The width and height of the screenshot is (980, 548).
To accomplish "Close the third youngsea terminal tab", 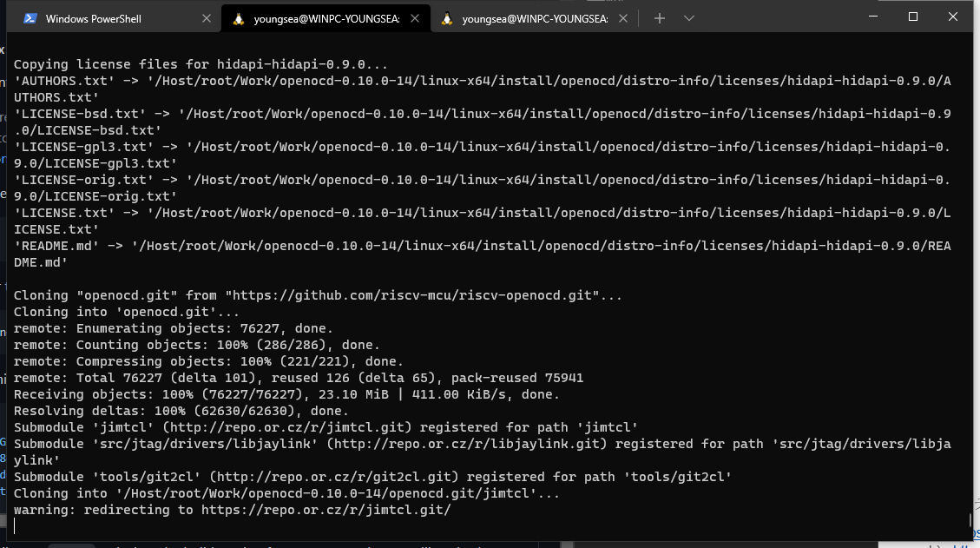I will 623,19.
